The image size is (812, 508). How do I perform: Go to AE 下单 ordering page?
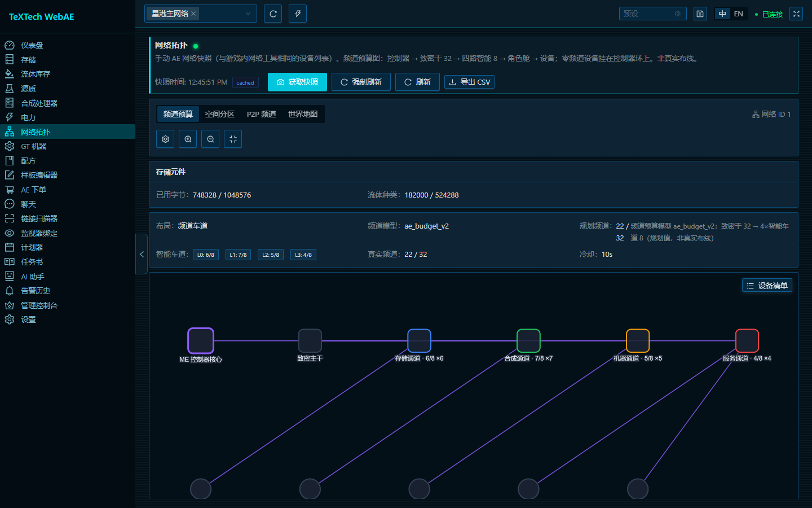coord(68,190)
